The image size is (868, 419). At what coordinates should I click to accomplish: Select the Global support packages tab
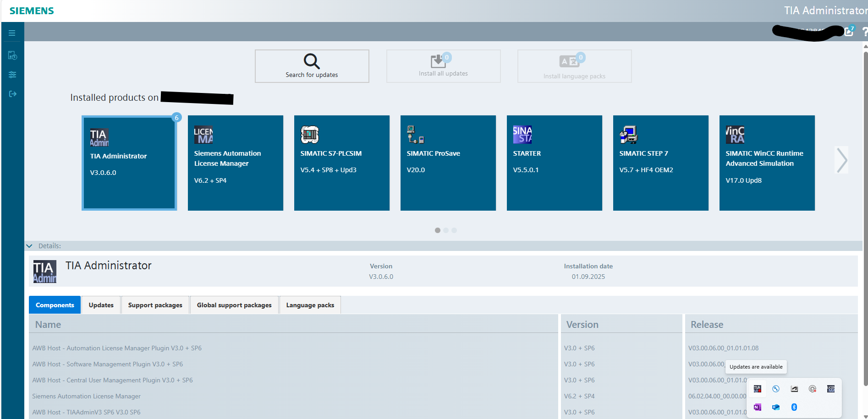[x=234, y=305]
